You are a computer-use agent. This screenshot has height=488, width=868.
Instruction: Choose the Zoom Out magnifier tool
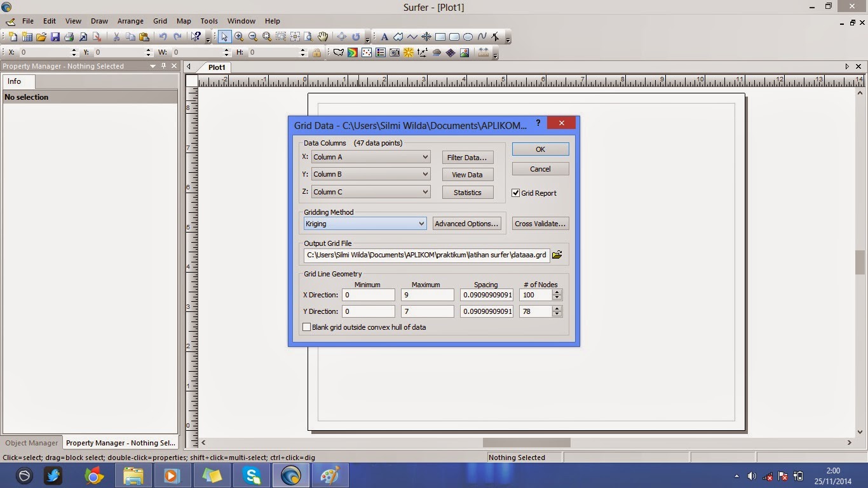253,37
